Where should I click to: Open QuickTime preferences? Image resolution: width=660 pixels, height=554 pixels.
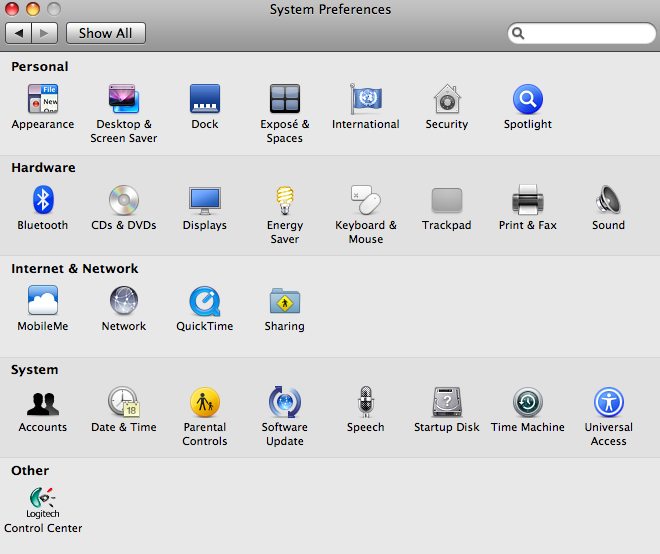coord(205,301)
